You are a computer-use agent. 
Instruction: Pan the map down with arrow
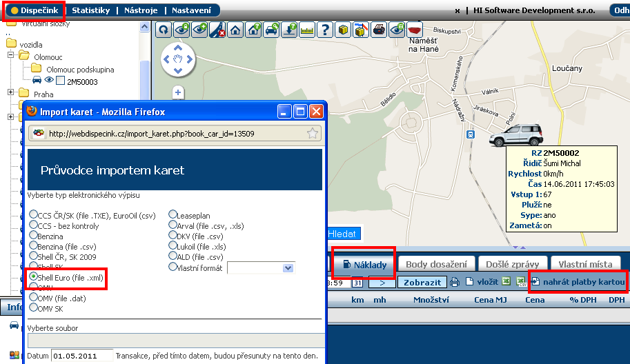point(178,71)
